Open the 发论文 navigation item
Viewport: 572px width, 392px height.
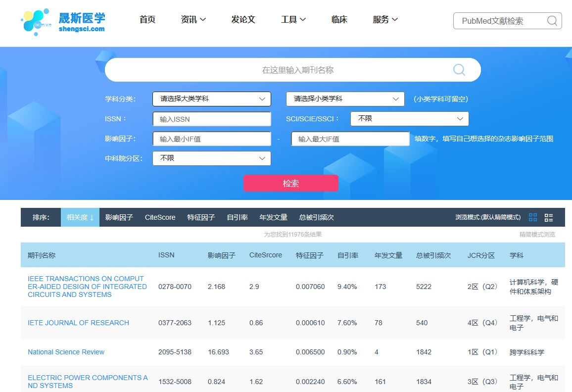tap(243, 19)
